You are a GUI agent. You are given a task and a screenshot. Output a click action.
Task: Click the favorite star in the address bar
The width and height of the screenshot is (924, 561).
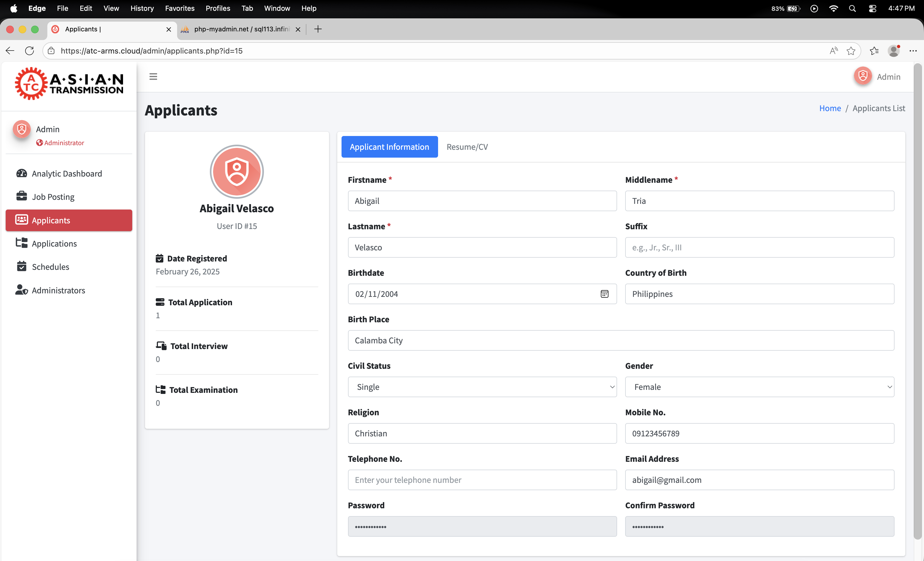coord(850,51)
